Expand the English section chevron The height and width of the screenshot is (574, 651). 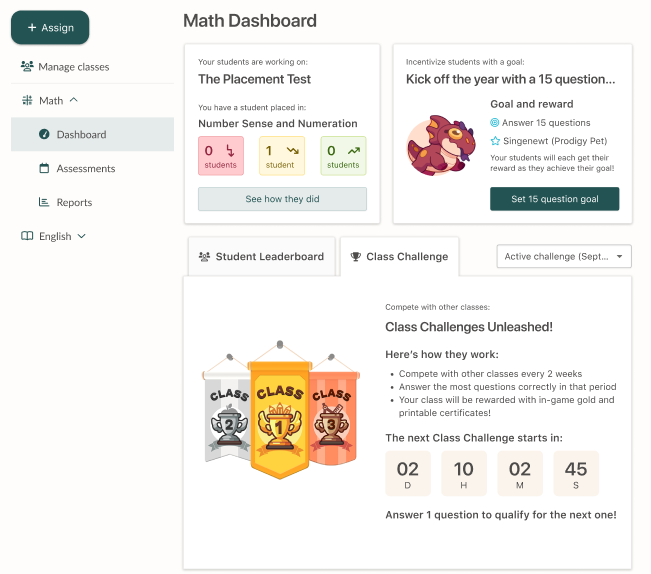pyautogui.click(x=82, y=236)
